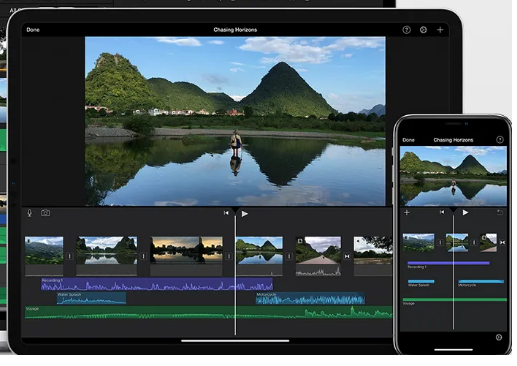Select the transition between first two clips
517x366 pixels.
(69, 256)
